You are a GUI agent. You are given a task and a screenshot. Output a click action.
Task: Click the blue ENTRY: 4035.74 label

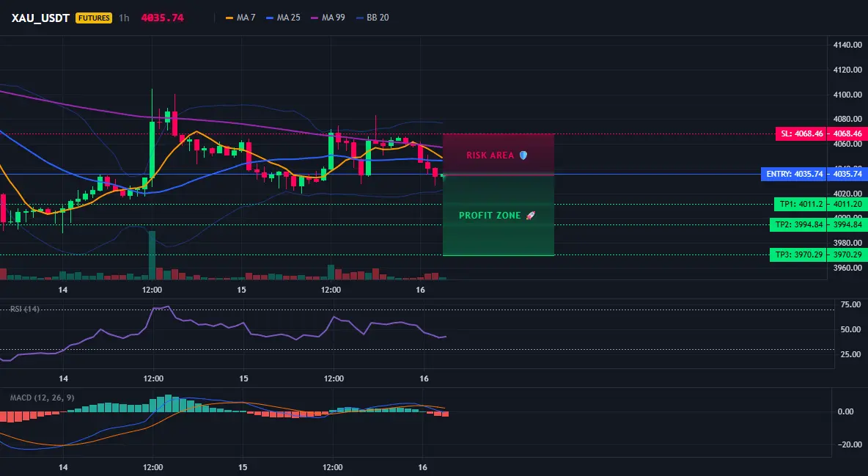[793, 174]
